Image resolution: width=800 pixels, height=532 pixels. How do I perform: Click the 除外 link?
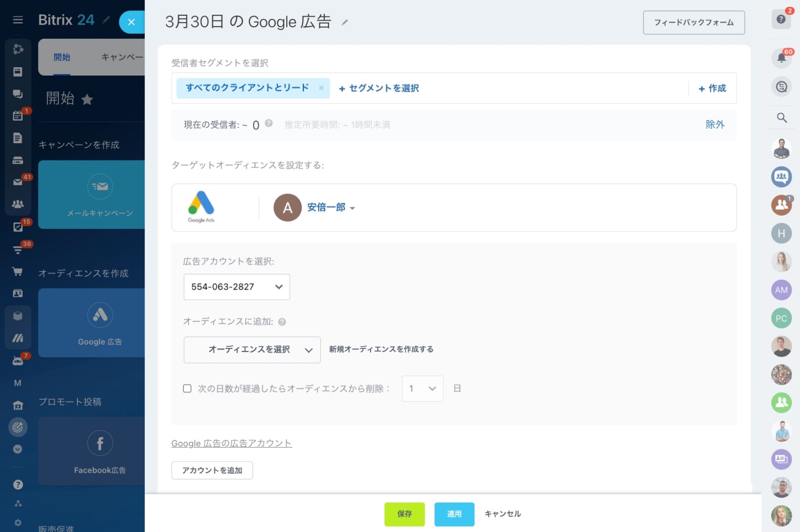click(x=715, y=124)
